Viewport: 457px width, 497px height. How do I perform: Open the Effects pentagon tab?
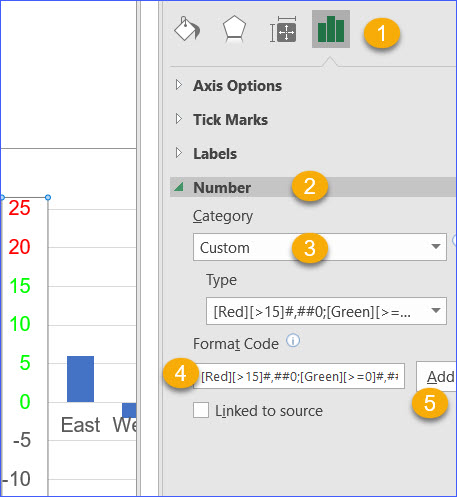[234, 29]
